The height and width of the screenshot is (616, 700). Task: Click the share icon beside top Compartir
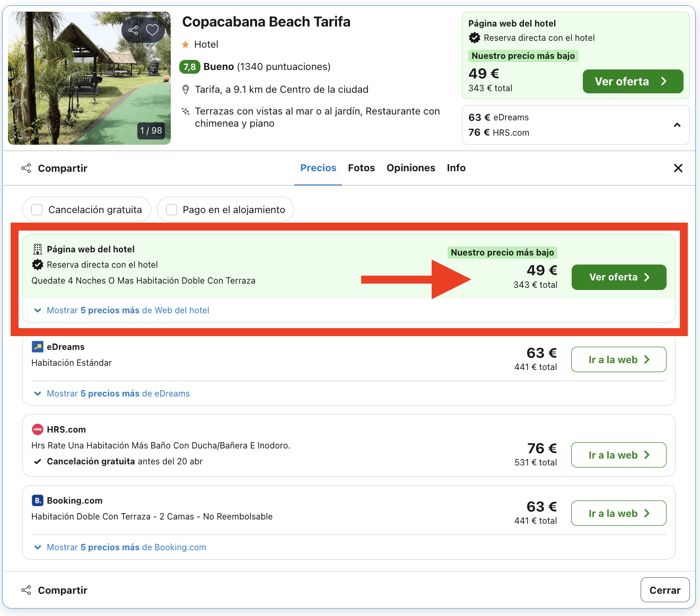26,168
